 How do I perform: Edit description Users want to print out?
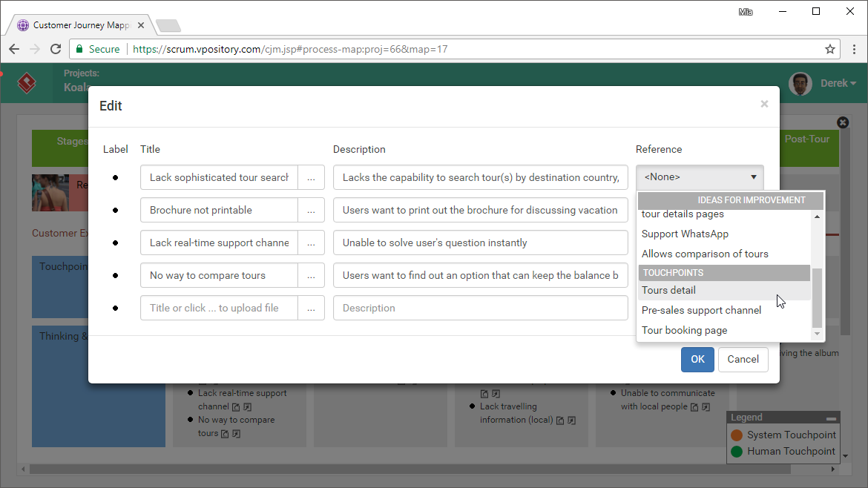[481, 210]
